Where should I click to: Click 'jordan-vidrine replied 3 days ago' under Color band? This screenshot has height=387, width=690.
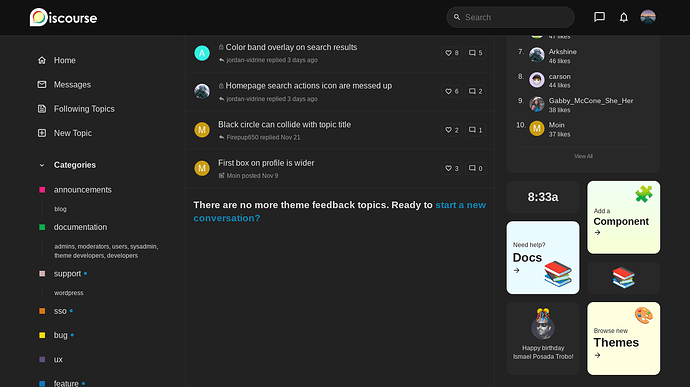(x=272, y=60)
